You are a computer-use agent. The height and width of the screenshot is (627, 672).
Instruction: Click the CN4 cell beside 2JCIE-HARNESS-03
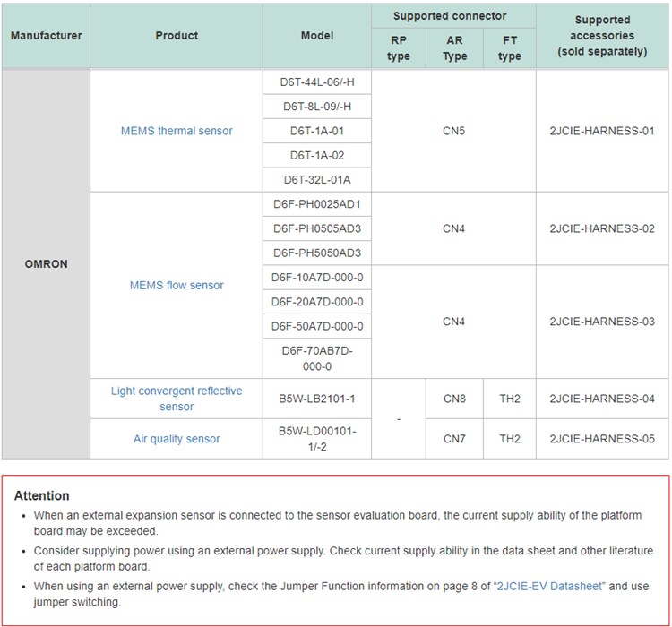454,322
